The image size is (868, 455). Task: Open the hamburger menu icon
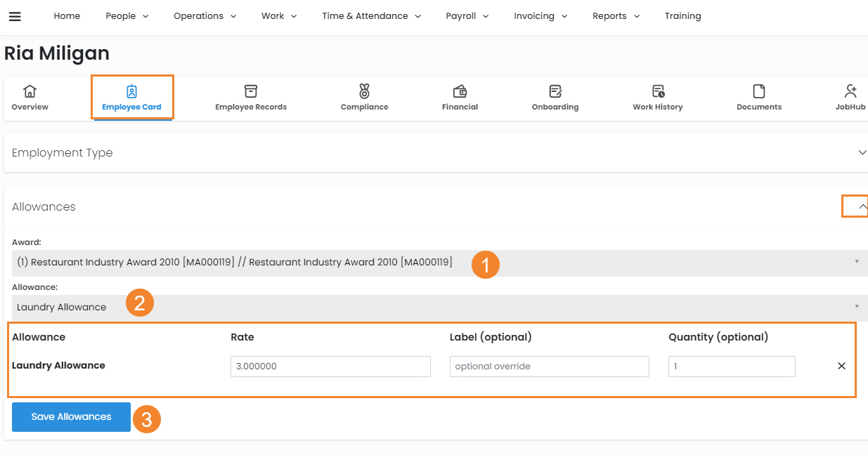15,16
